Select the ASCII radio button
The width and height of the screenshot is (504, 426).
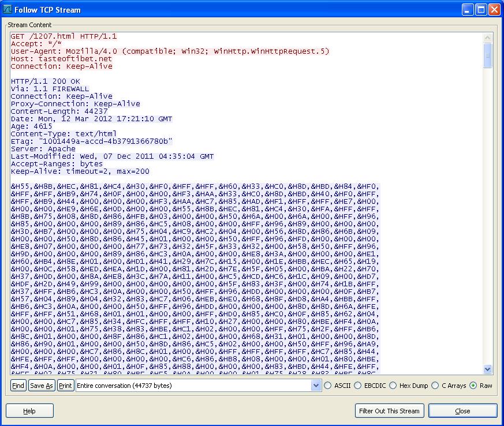[328, 386]
